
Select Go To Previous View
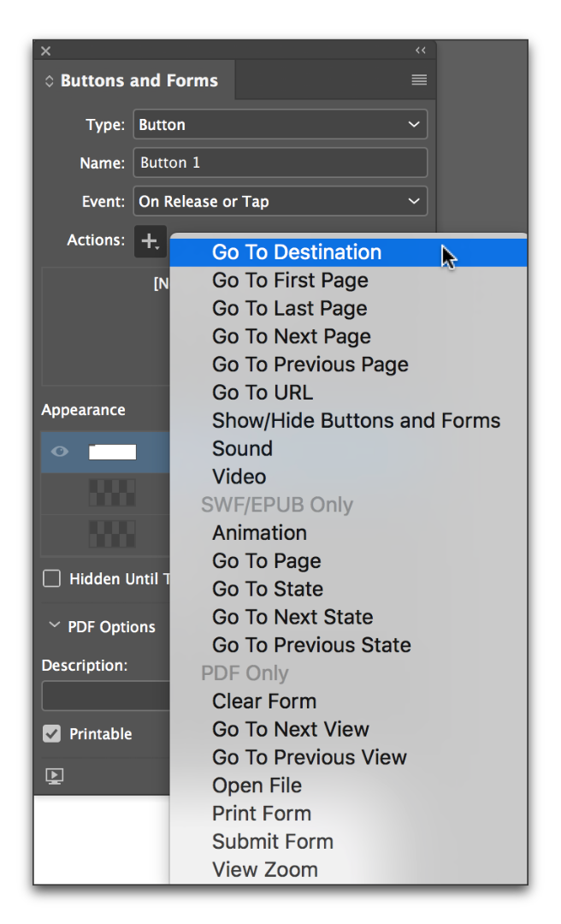pos(310,757)
